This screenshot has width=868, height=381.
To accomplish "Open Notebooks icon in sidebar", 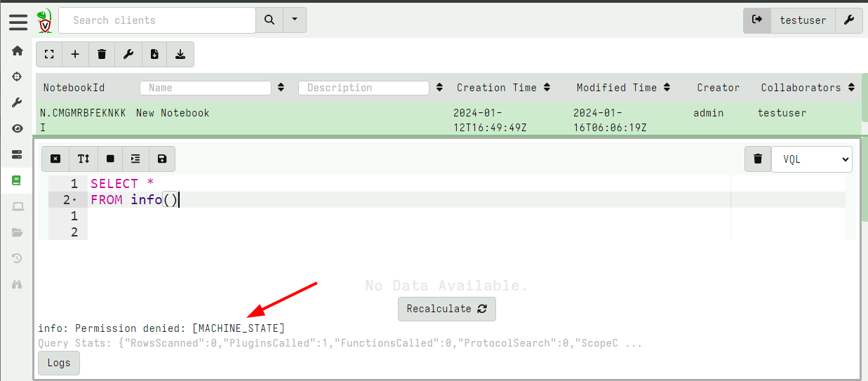I will pyautogui.click(x=18, y=180).
